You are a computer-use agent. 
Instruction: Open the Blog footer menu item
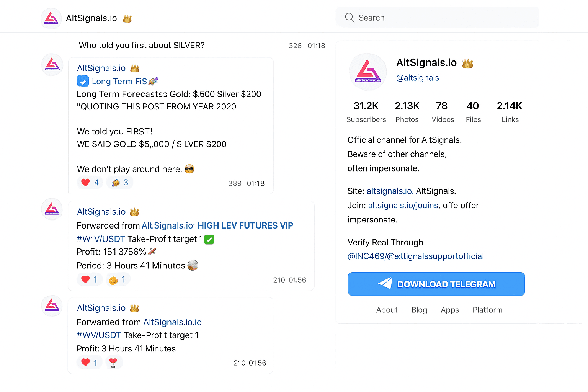point(419,310)
